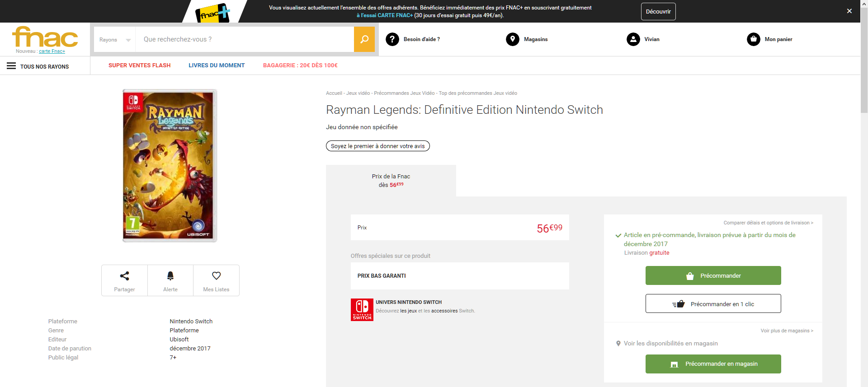The height and width of the screenshot is (387, 868).
Task: Click the Alerte bell icon
Action: click(170, 275)
